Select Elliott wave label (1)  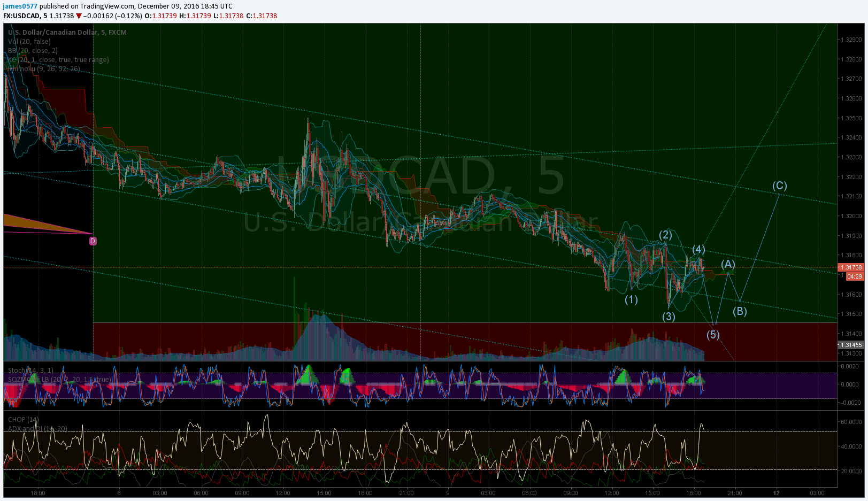pos(632,299)
